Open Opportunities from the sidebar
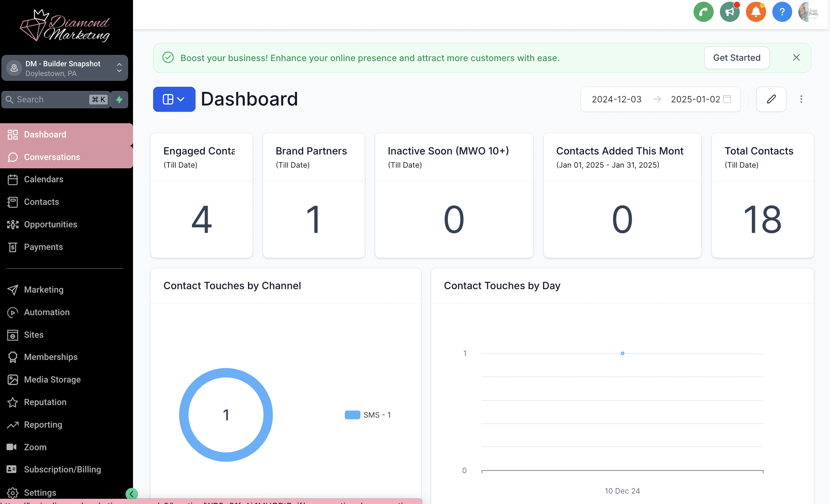Image resolution: width=830 pixels, height=504 pixels. point(50,225)
